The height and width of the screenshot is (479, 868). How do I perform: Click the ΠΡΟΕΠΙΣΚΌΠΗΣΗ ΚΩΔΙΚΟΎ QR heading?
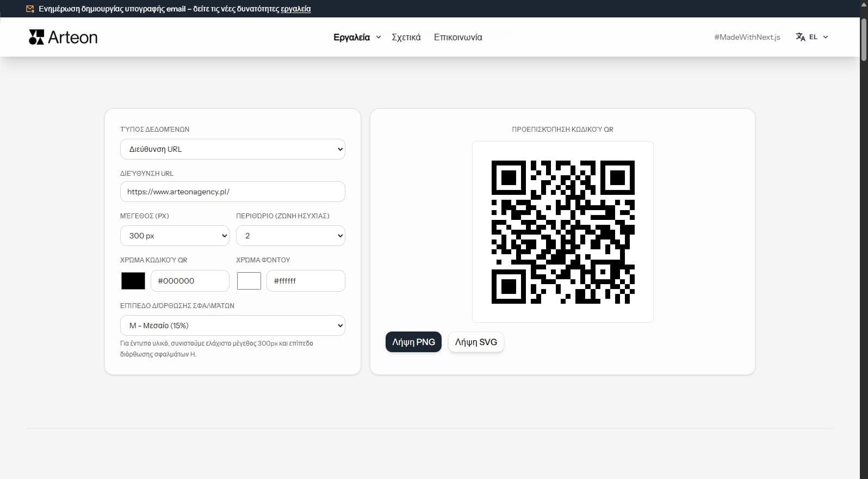pyautogui.click(x=562, y=130)
